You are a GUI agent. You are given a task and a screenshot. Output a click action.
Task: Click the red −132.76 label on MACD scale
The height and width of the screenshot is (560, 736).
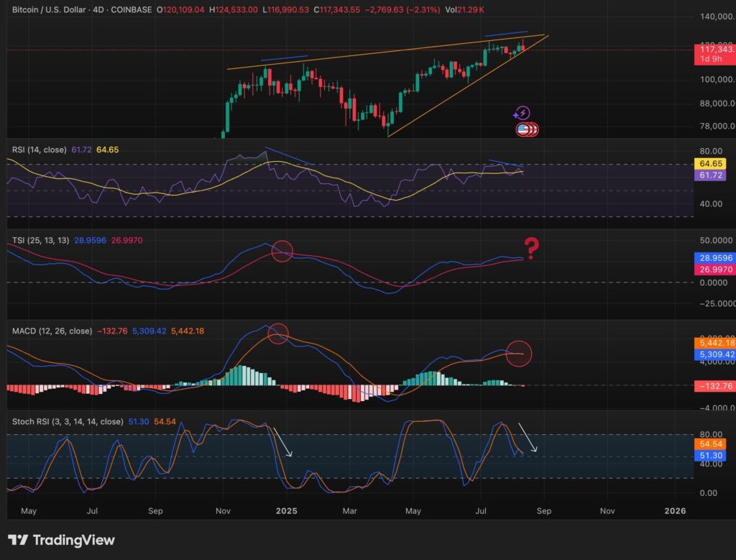point(715,386)
